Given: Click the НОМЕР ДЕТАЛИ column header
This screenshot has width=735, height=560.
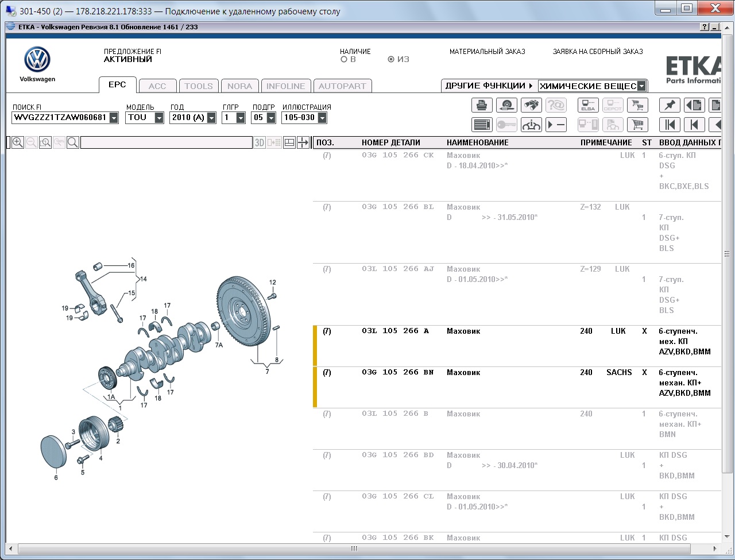Looking at the screenshot, I should [391, 142].
